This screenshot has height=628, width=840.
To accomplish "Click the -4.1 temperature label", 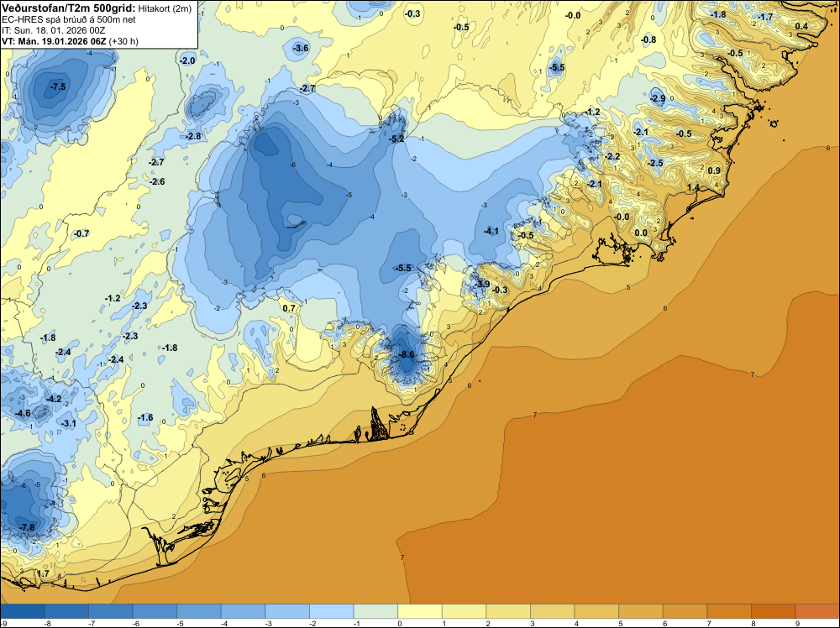I will [491, 231].
